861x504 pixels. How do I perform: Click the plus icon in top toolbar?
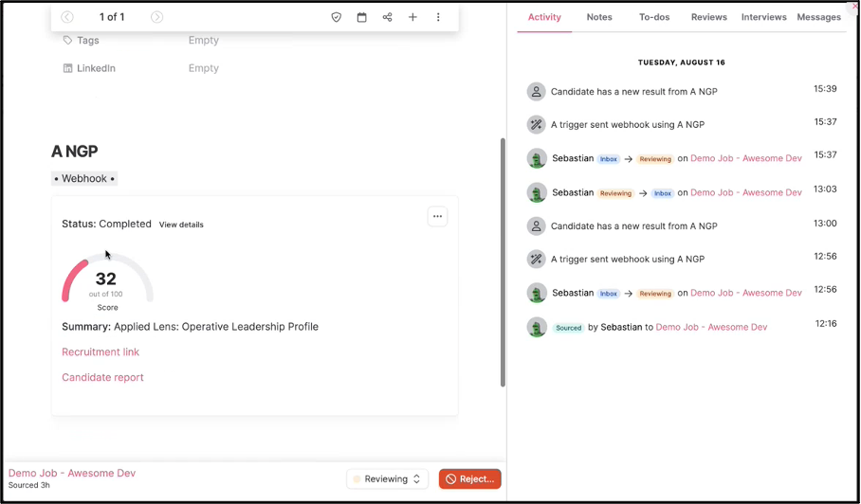(x=412, y=17)
